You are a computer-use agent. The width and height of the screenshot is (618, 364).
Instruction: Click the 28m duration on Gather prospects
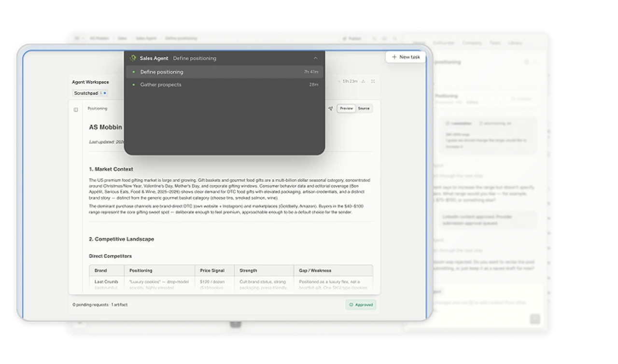pyautogui.click(x=314, y=84)
